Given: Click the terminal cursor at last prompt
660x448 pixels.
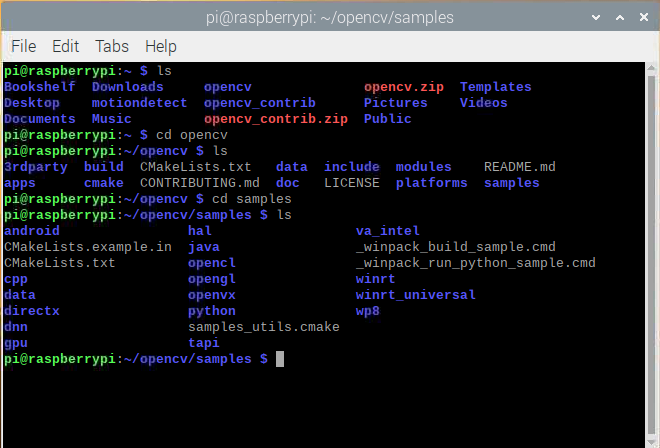Looking at the screenshot, I should point(280,359).
